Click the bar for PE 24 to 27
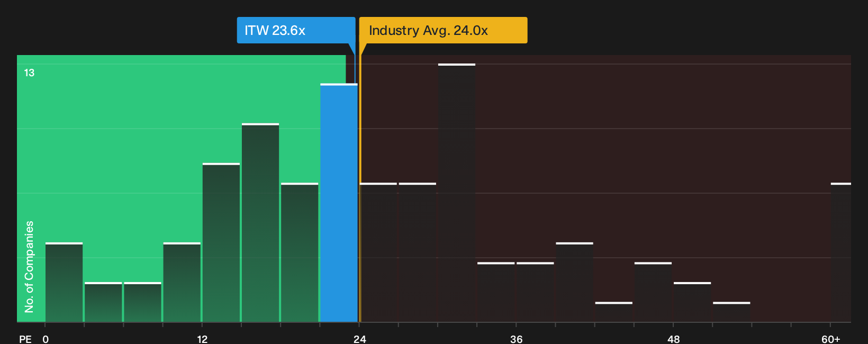This screenshot has height=344, width=868. pyautogui.click(x=378, y=252)
